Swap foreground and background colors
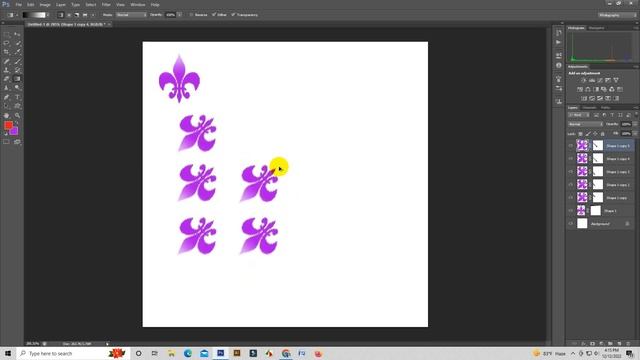The width and height of the screenshot is (640, 360). [17, 123]
